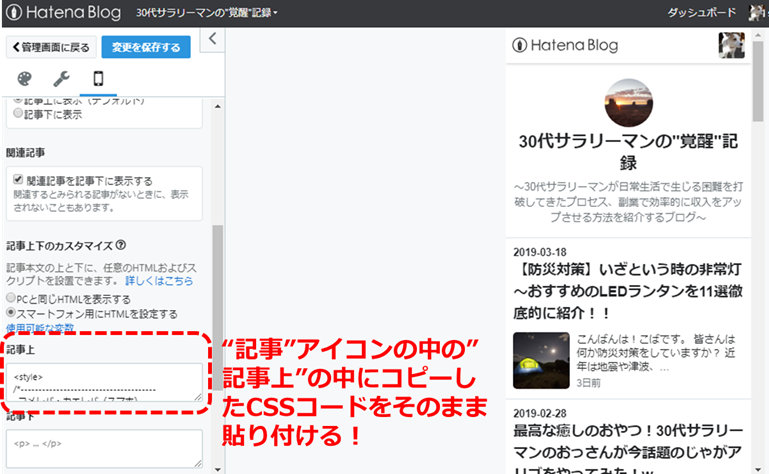Screen dimensions: 769x474
Task: Open the wrench customize tab icon
Action: pyautogui.click(x=61, y=79)
